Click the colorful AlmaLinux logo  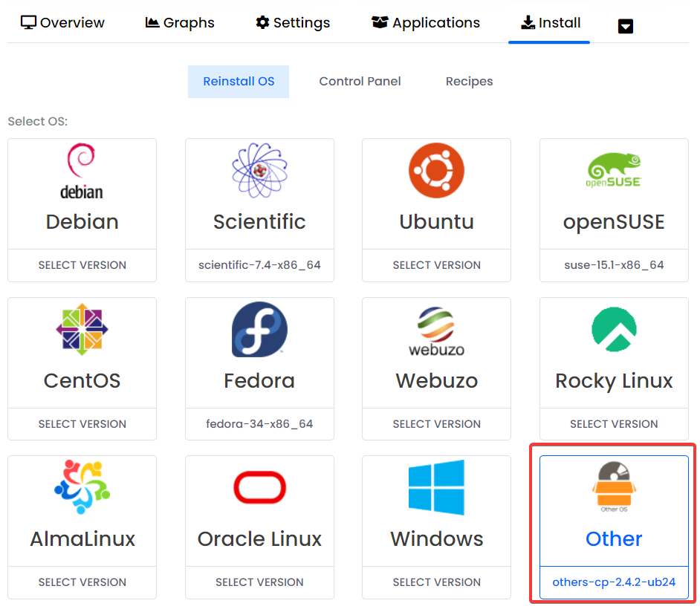pos(82,486)
